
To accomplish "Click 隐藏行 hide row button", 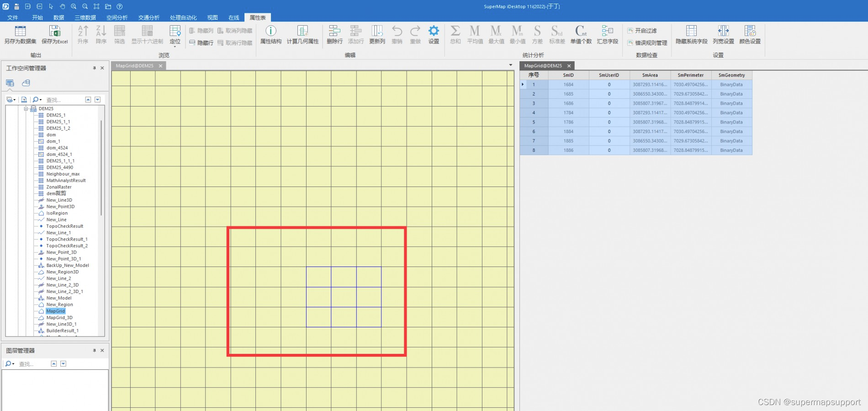I will (x=201, y=43).
